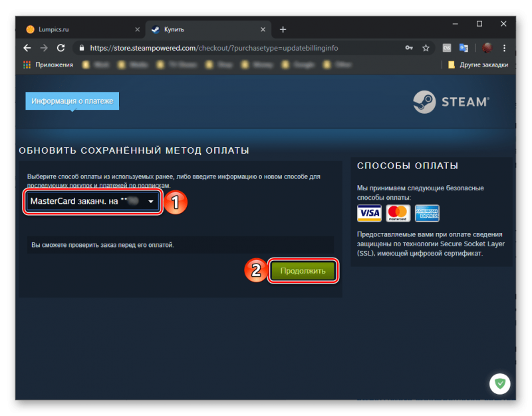The image size is (532, 416).
Task: Click the Steam logo
Action: (x=451, y=102)
